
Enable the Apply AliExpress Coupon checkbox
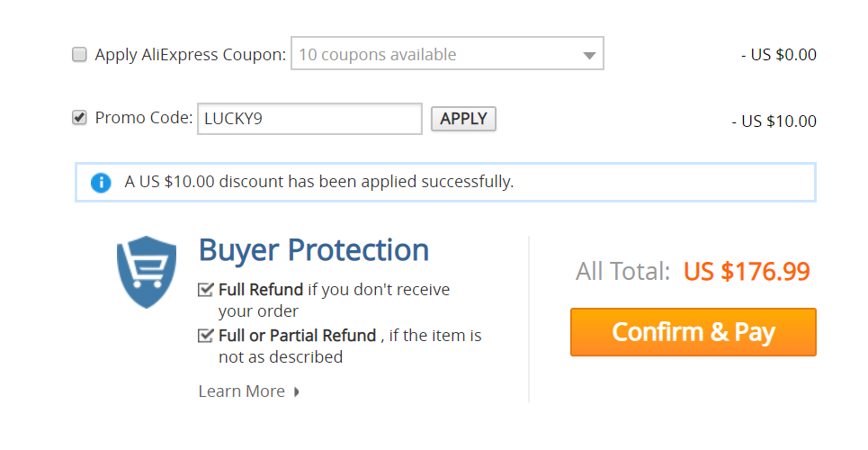point(80,54)
